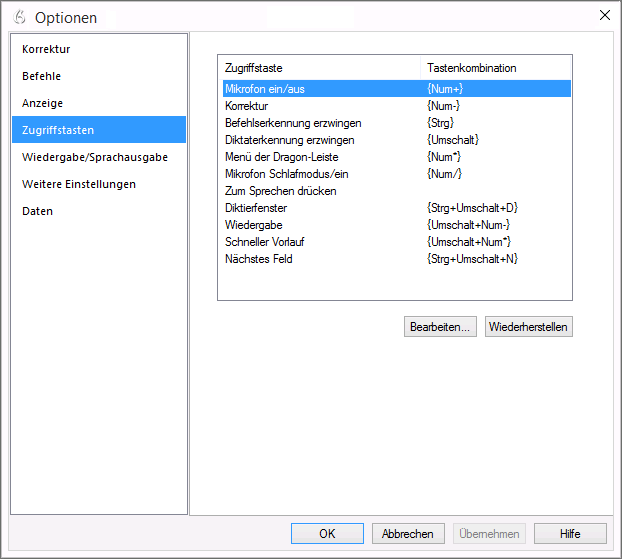Pick the Menü der Dragon-Leiste entry
Viewport: 622px width, 559px height.
click(x=397, y=157)
